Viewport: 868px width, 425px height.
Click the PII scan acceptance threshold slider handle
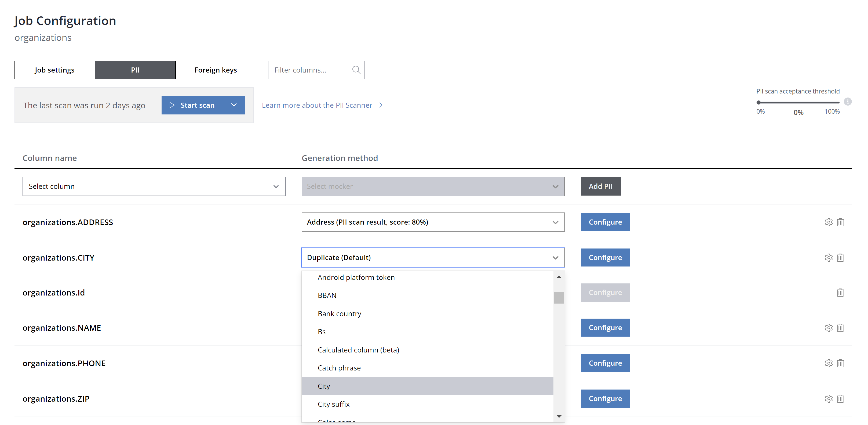coord(758,102)
